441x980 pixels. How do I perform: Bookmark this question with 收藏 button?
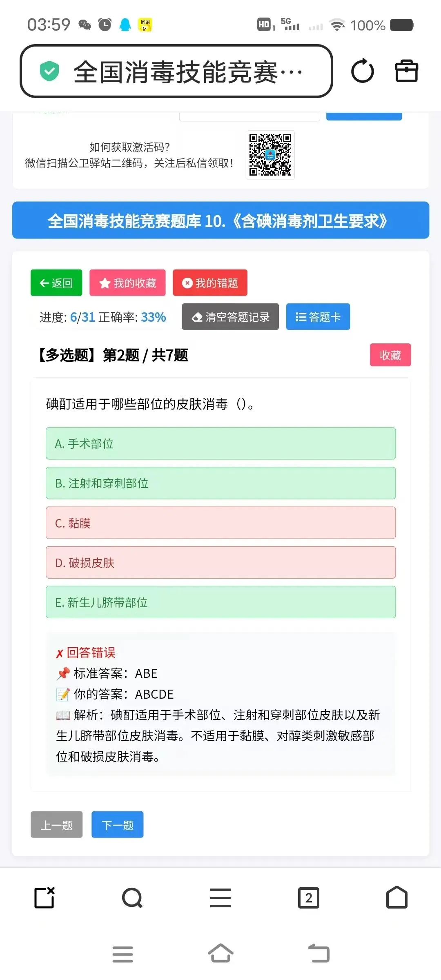click(390, 355)
